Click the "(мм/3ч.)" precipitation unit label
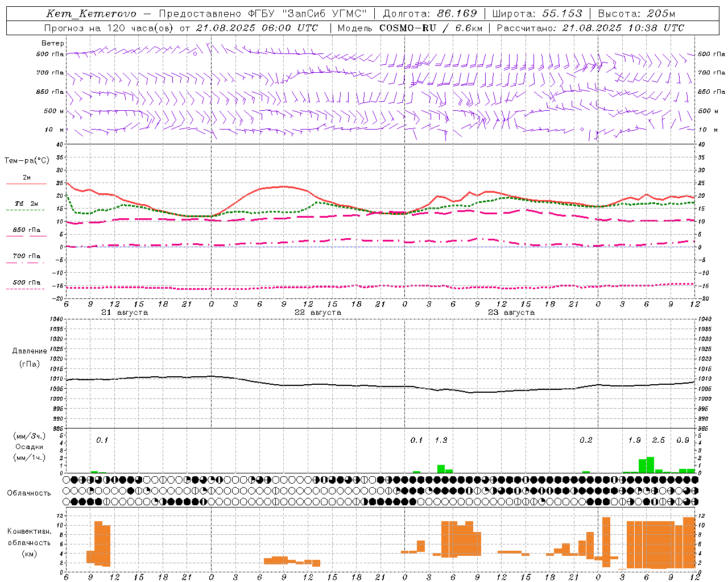 [30, 436]
